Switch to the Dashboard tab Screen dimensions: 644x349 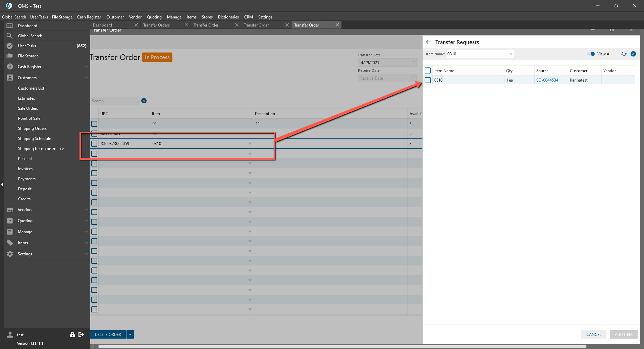(102, 25)
